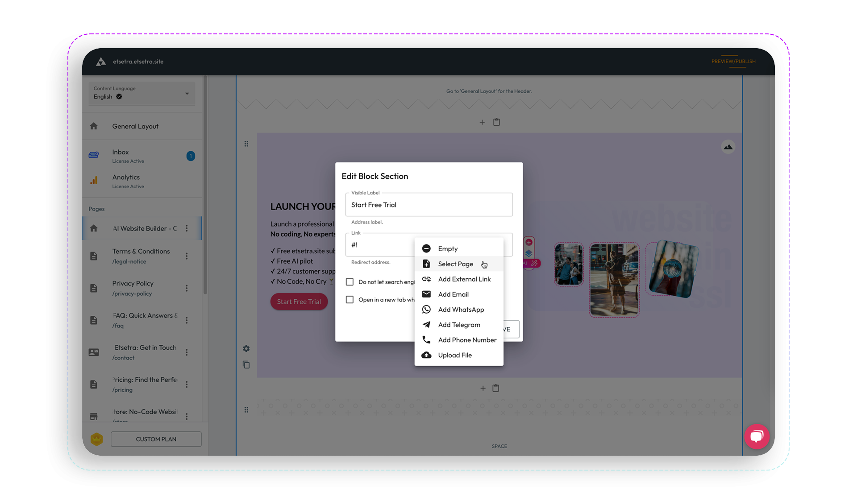Enable 'Do not let search engines' checkbox
This screenshot has width=857, height=504.
(x=350, y=282)
